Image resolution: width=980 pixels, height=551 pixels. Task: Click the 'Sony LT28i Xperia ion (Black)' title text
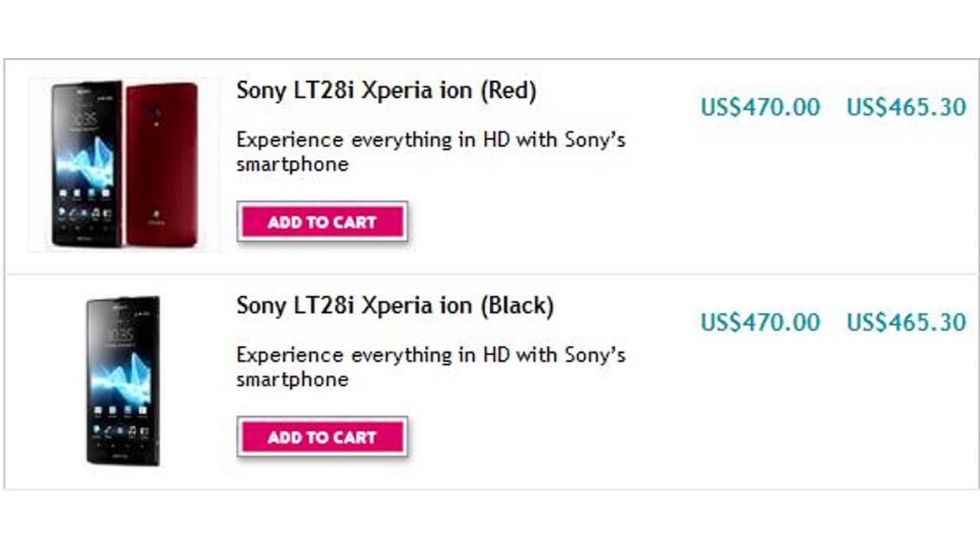(x=394, y=305)
